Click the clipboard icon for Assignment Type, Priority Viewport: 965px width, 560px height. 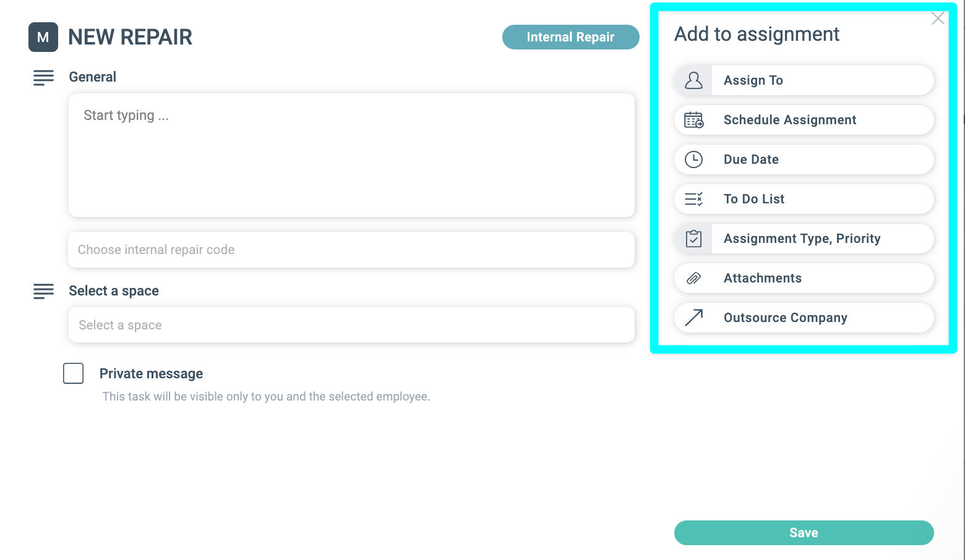[693, 239]
